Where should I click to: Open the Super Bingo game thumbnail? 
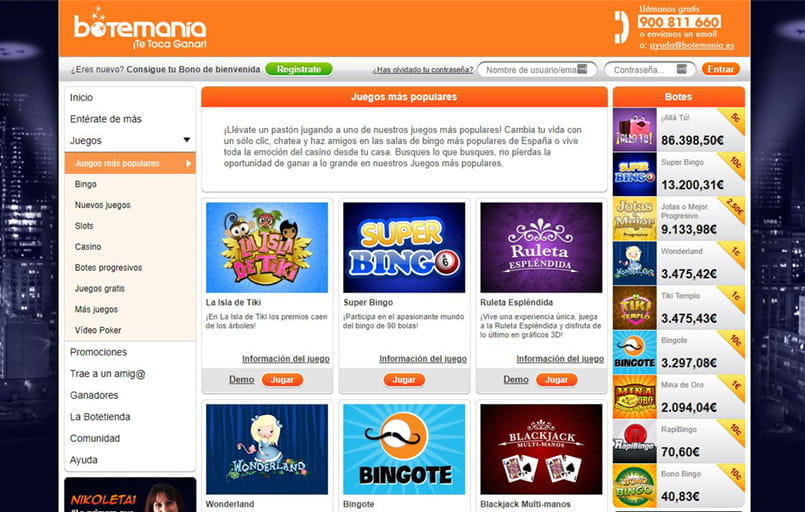[x=404, y=248]
